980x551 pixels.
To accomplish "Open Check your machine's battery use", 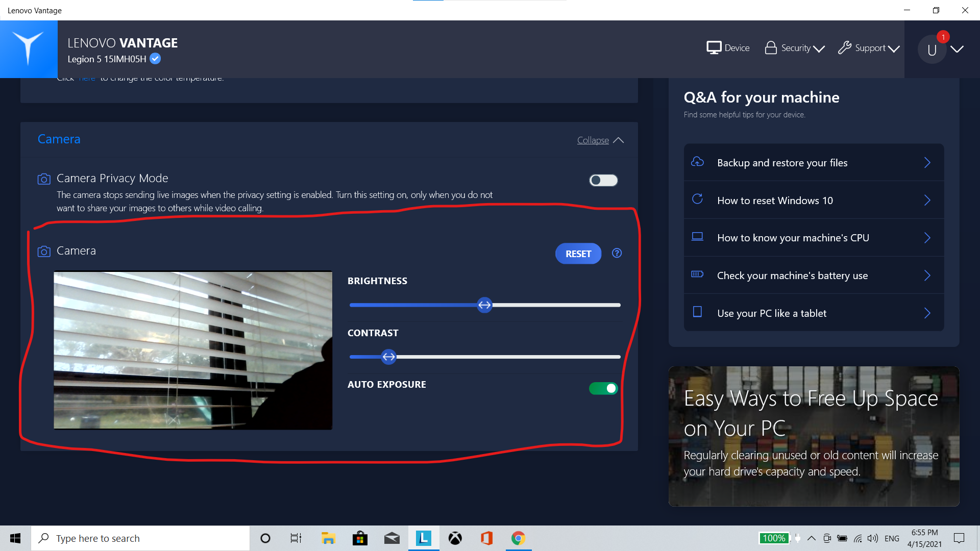I will click(x=814, y=275).
